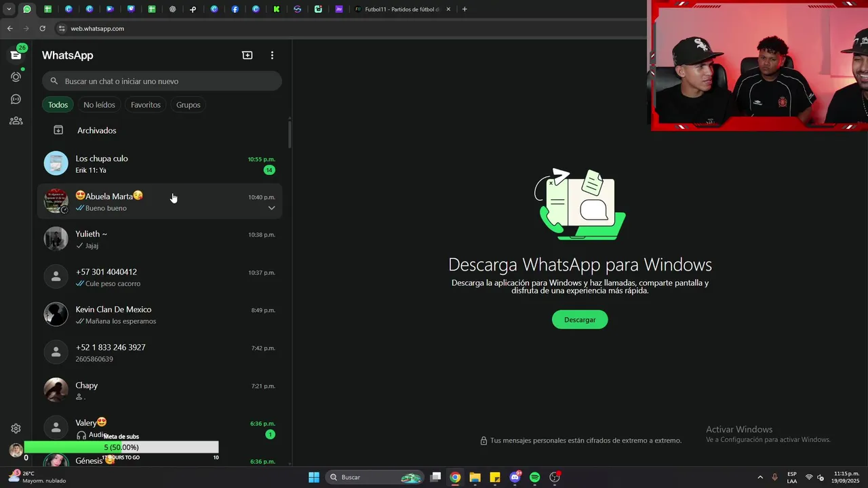
Task: Open WhatsApp settings gear in sidebar
Action: (x=16, y=428)
